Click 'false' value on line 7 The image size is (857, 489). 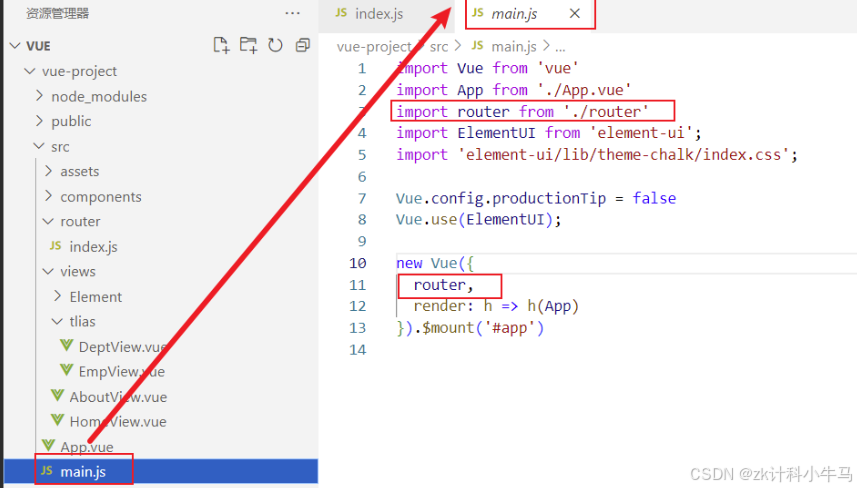coord(654,198)
